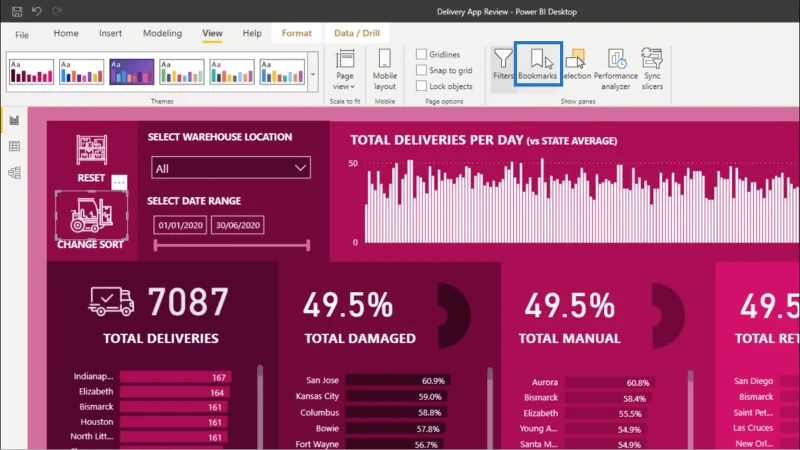
Task: Show the Filters pane
Action: (503, 64)
